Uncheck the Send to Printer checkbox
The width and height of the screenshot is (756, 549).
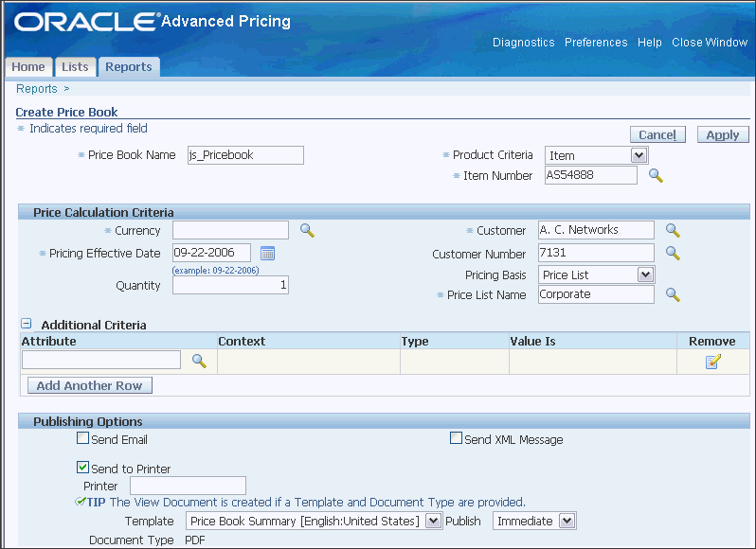click(x=83, y=468)
